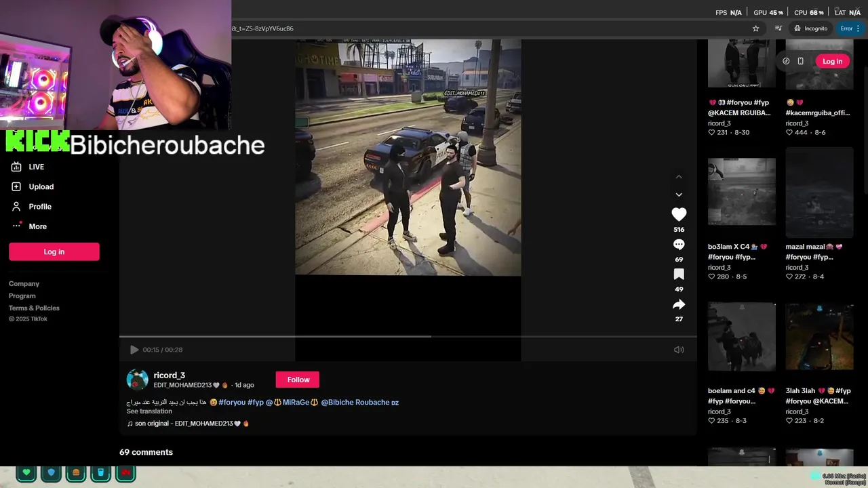Click the © 2025 TikTok footer text
This screenshot has height=488, width=868.
pyautogui.click(x=28, y=319)
